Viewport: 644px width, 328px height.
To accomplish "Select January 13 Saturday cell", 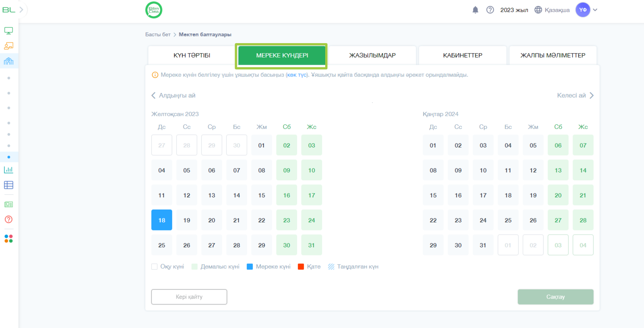I will (558, 170).
